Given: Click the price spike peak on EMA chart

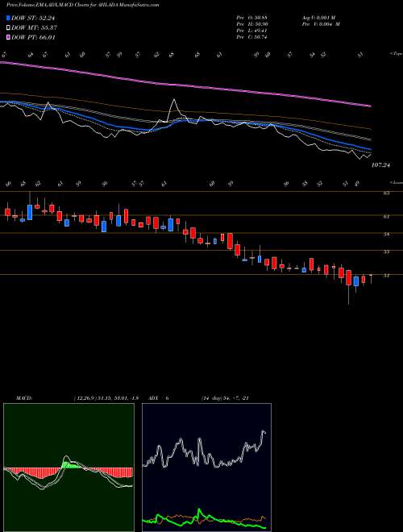Looking at the screenshot, I should (x=174, y=99).
